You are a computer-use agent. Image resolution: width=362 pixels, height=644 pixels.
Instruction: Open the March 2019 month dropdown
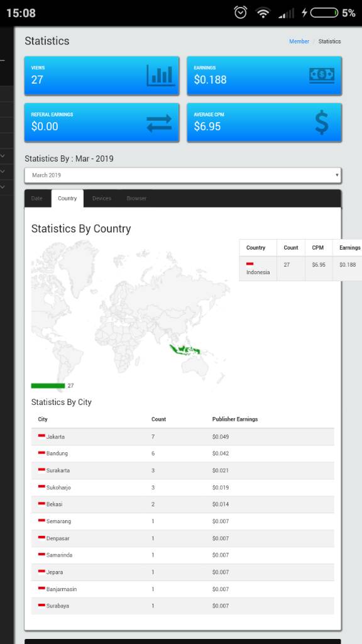click(x=183, y=175)
